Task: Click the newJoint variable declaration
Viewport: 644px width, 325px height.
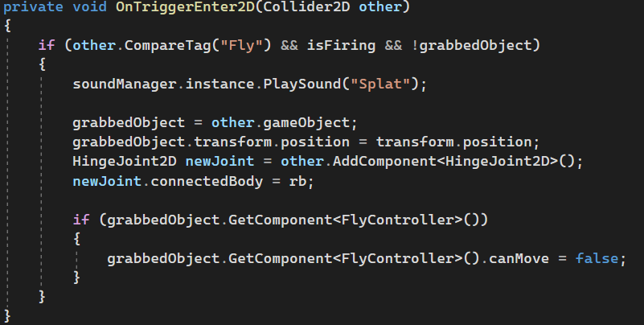Action: click(x=219, y=162)
